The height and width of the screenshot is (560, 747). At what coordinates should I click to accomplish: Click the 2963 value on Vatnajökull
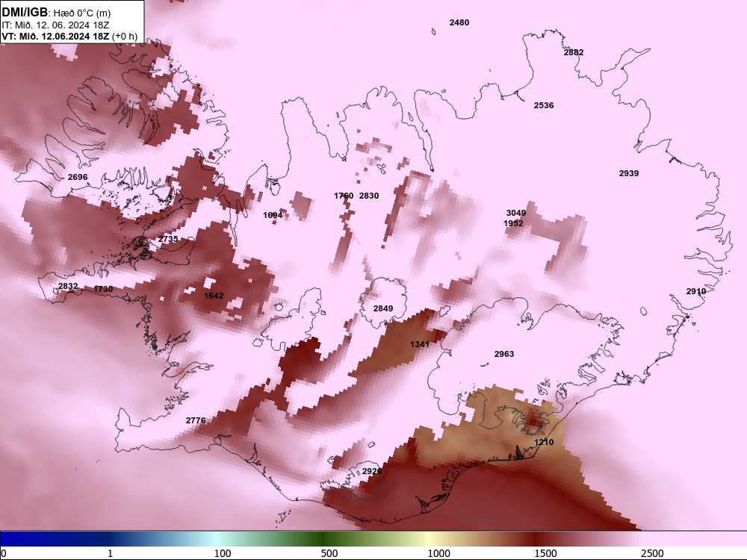click(504, 354)
